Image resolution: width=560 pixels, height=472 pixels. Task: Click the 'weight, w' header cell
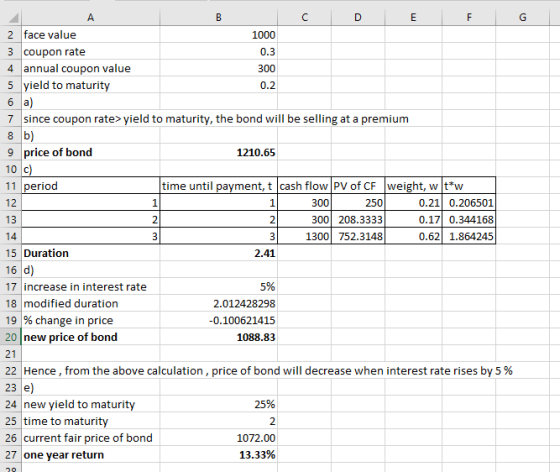pos(413,186)
